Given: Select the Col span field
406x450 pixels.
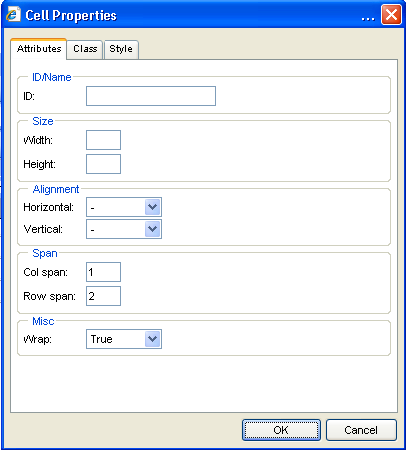Looking at the screenshot, I should pyautogui.click(x=103, y=272).
